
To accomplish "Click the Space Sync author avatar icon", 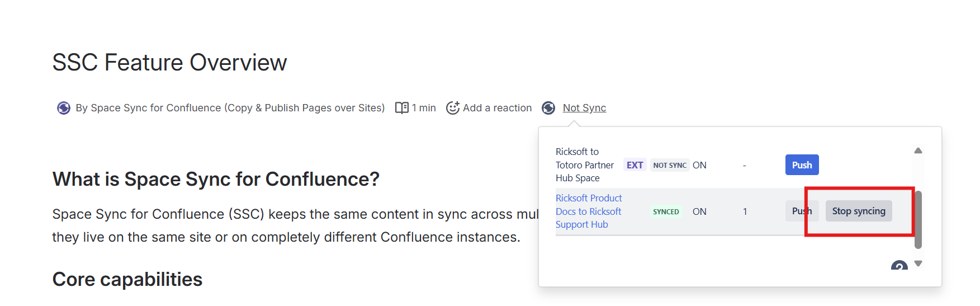I will [x=64, y=108].
